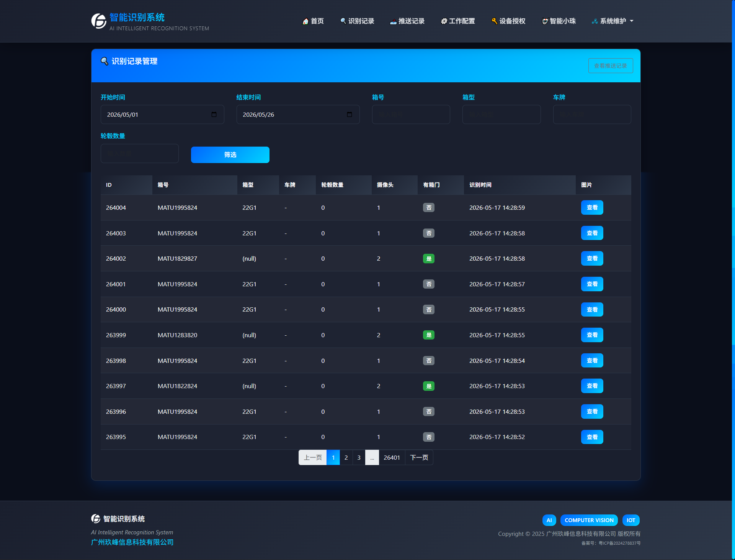Click the magnifier icon beside 识别记录

tap(343, 21)
